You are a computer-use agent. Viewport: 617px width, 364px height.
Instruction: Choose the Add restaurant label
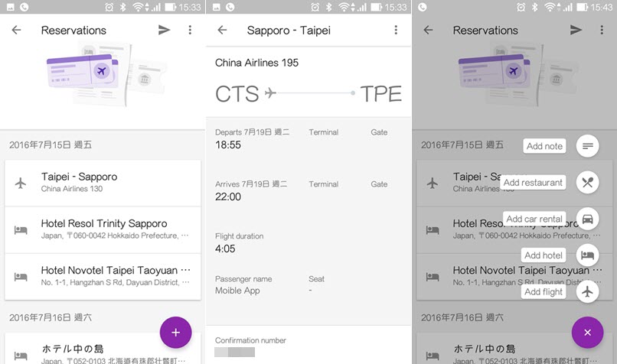(x=533, y=183)
